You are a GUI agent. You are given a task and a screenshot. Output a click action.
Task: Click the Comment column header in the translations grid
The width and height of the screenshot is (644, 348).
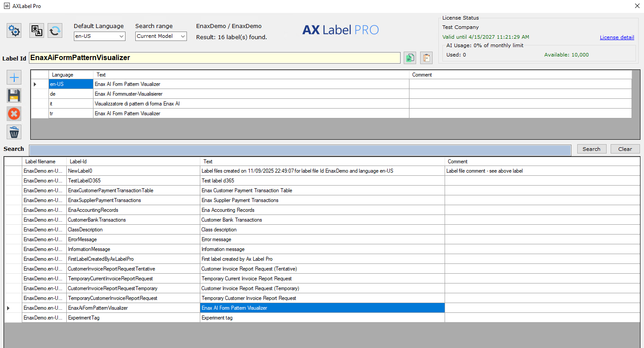pyautogui.click(x=520, y=75)
